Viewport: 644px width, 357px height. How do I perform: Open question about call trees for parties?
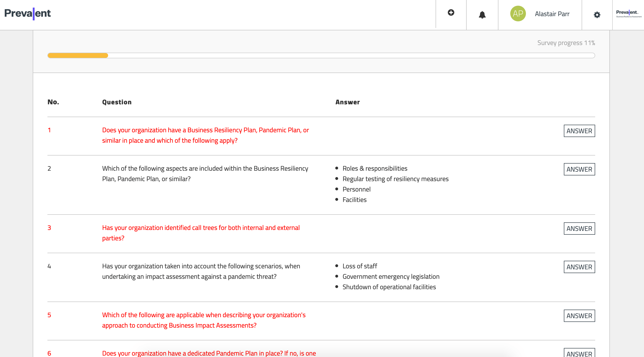point(201,233)
